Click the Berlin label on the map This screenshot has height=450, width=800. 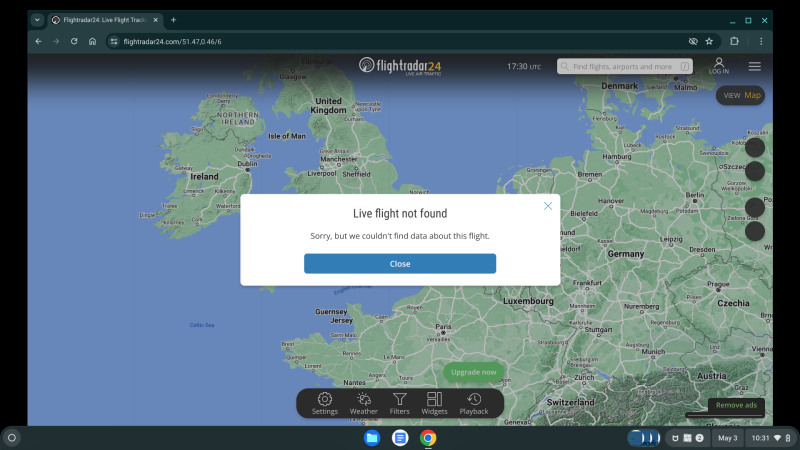[x=695, y=195]
